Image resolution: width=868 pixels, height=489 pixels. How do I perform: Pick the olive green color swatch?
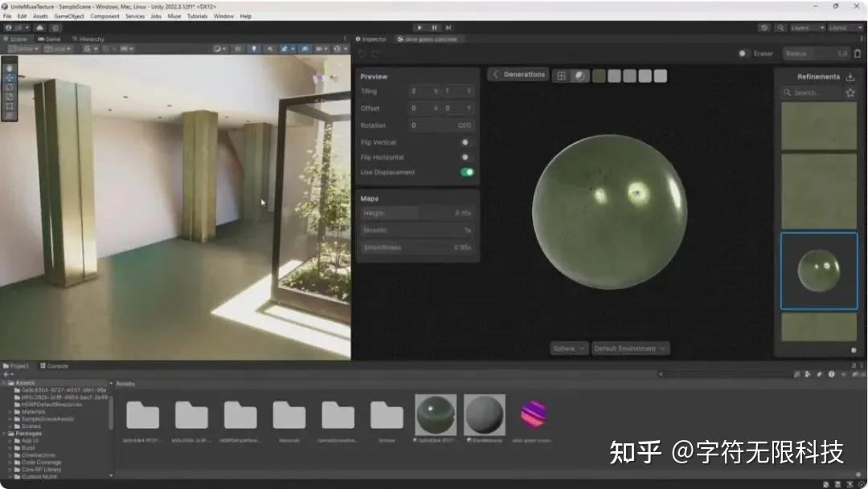coord(598,75)
